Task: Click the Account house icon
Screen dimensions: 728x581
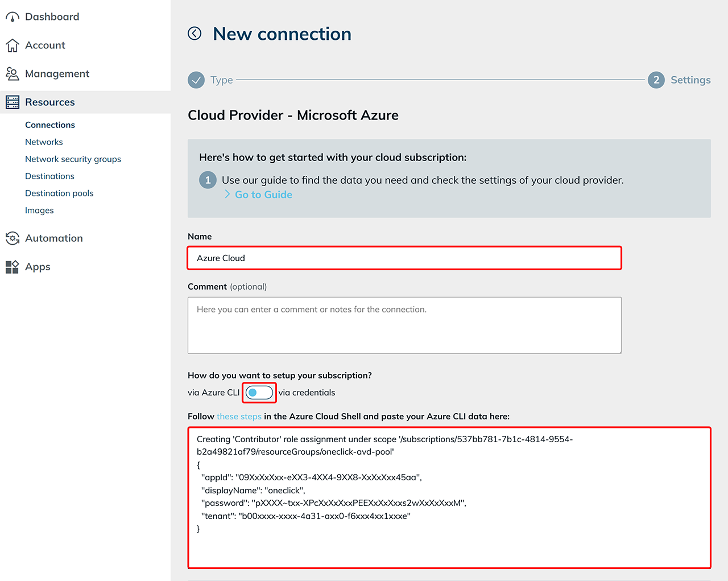Action: pyautogui.click(x=12, y=46)
